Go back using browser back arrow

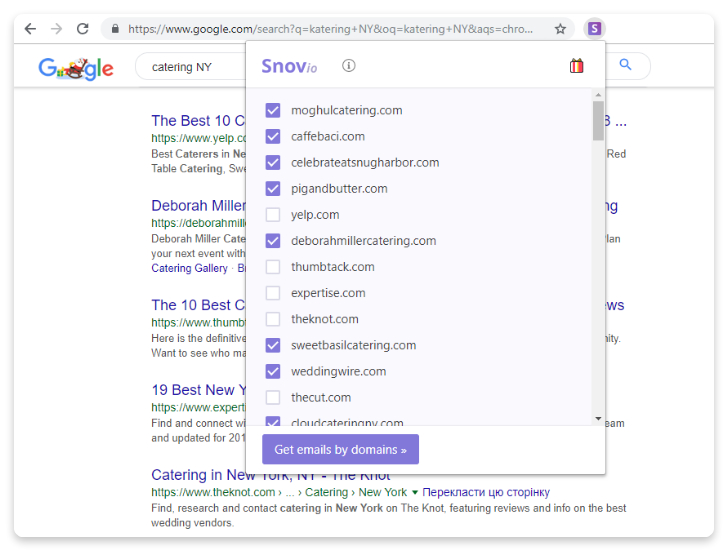[30, 29]
